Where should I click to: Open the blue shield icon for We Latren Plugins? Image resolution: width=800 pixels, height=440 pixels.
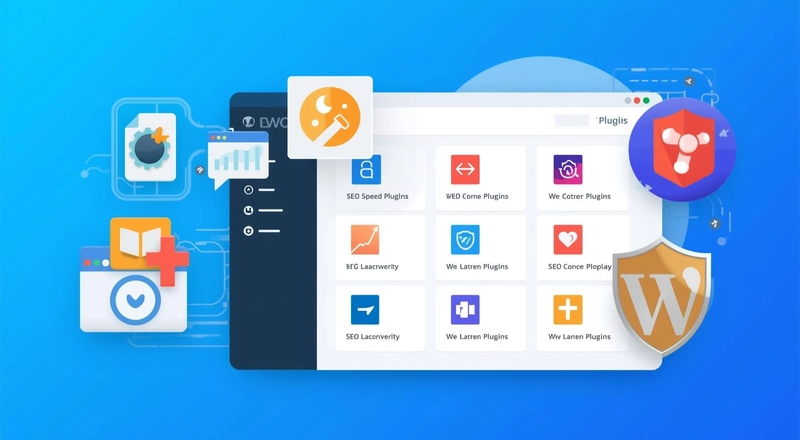tap(465, 239)
